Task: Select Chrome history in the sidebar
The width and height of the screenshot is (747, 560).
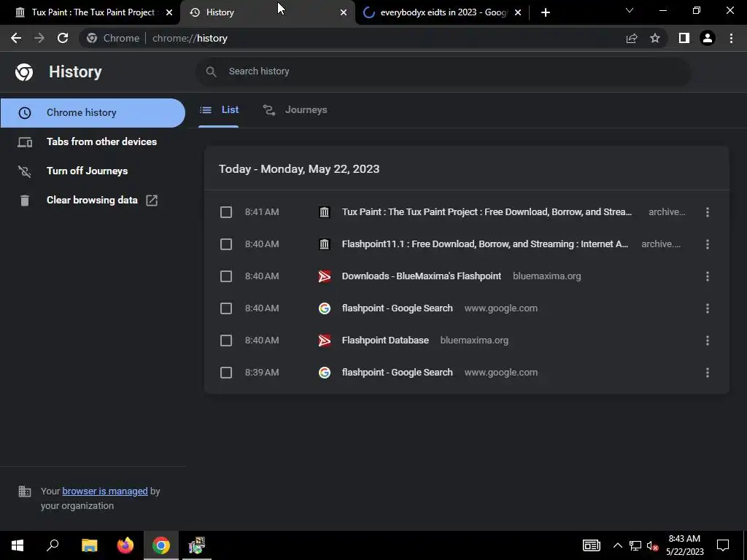Action: pos(93,113)
